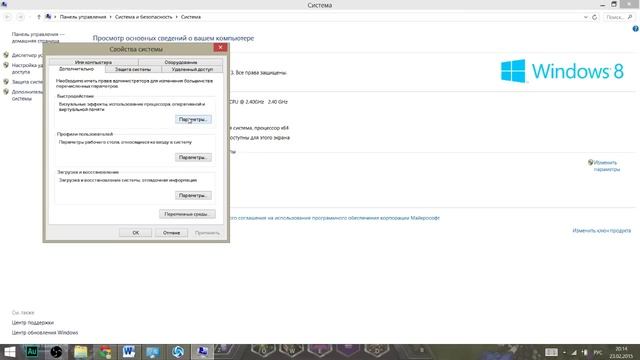Open the Центр обновления Windows link
The width and height of the screenshot is (640, 360).
(x=45, y=333)
